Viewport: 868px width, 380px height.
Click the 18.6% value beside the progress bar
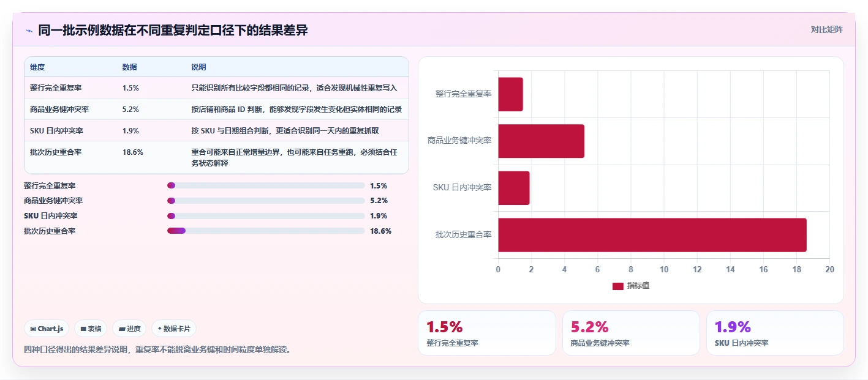click(x=381, y=231)
